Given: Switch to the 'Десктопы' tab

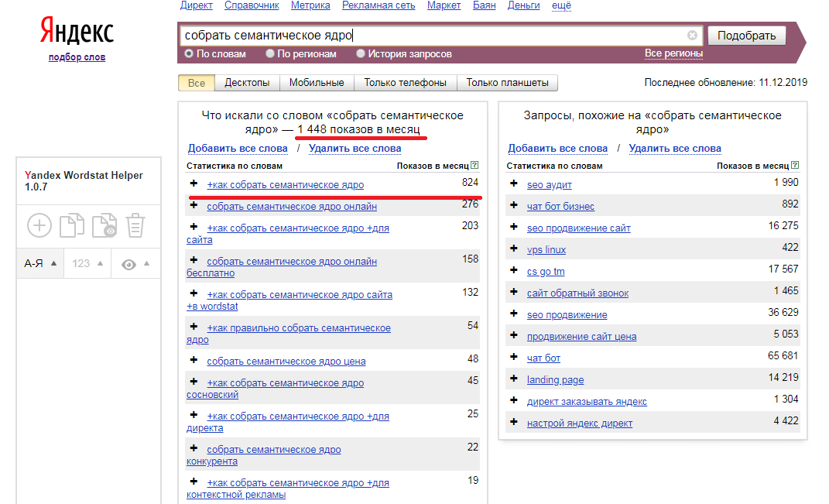Looking at the screenshot, I should [x=247, y=83].
